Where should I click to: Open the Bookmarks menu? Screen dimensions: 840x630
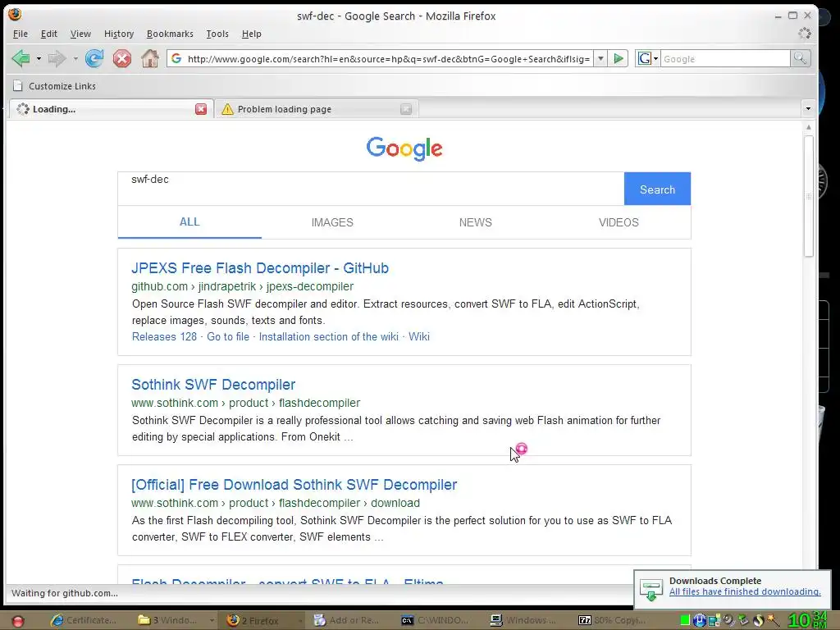[x=170, y=34]
